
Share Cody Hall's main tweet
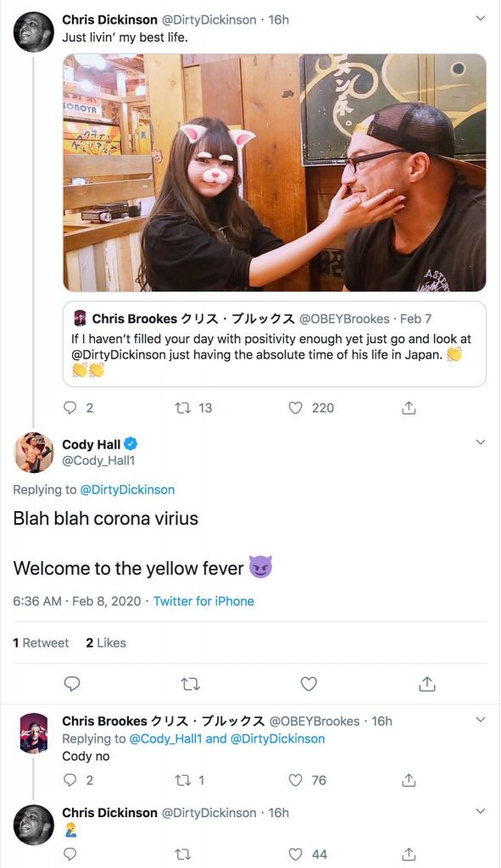click(x=426, y=684)
